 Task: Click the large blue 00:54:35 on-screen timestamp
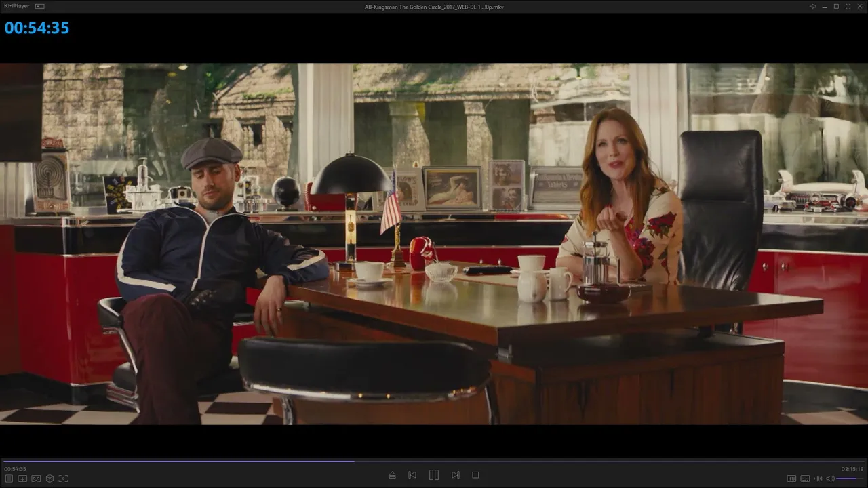pyautogui.click(x=37, y=28)
